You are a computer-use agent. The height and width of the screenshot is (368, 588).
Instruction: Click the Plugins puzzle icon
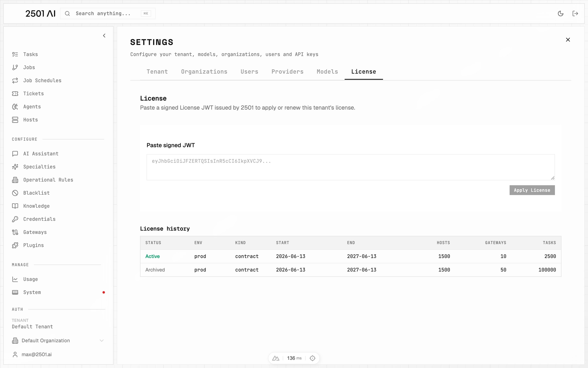coord(15,245)
